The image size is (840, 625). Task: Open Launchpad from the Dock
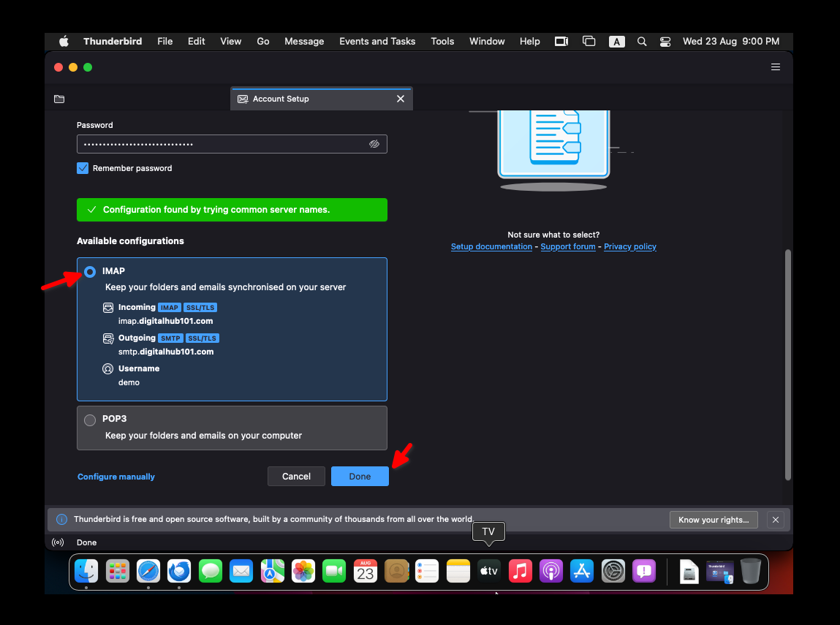[117, 571]
